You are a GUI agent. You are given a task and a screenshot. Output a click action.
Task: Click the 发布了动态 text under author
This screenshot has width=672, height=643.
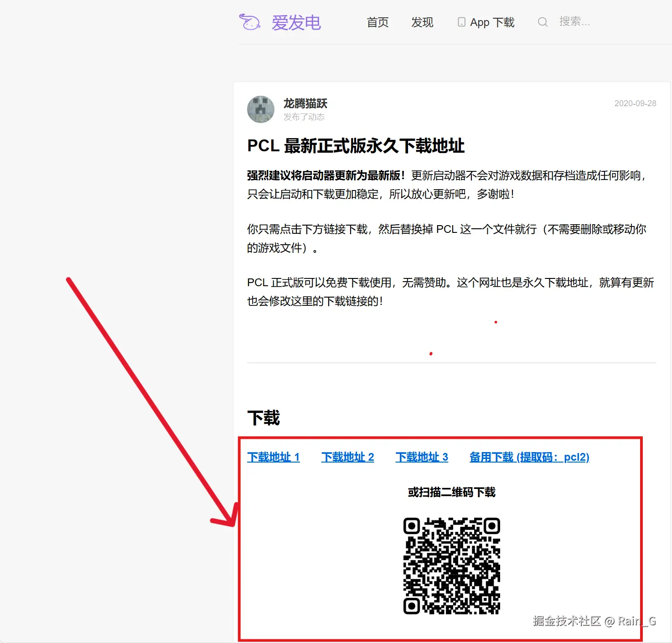point(304,117)
